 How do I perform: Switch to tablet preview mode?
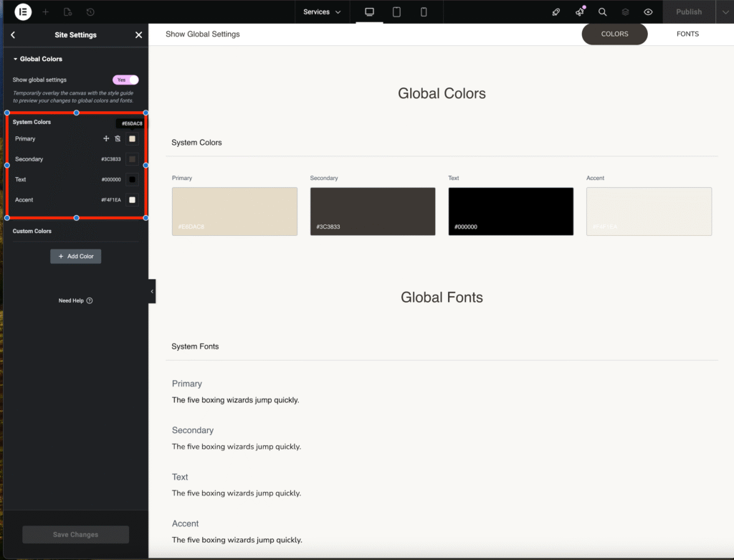(x=396, y=12)
